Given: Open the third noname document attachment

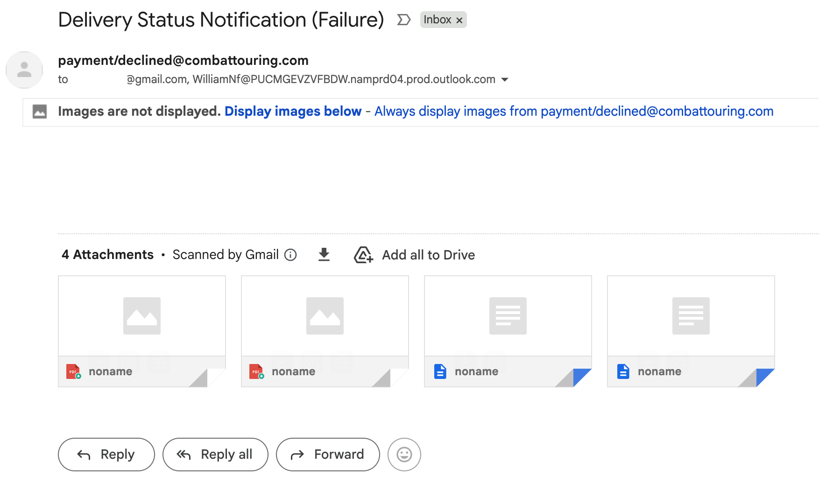Looking at the screenshot, I should [508, 316].
